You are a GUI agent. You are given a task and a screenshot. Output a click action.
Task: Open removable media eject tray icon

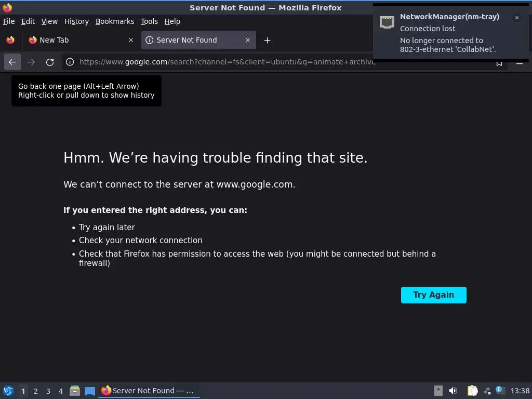pyautogui.click(x=438, y=391)
